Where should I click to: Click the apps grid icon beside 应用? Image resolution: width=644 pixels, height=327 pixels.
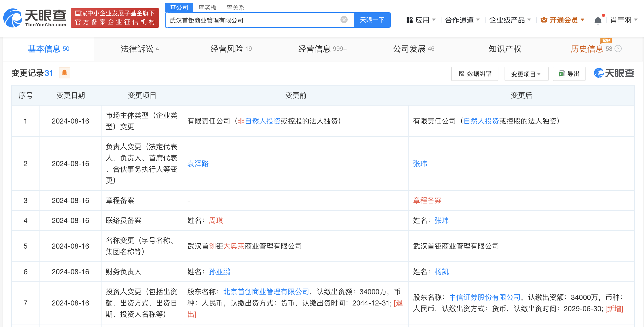point(409,20)
